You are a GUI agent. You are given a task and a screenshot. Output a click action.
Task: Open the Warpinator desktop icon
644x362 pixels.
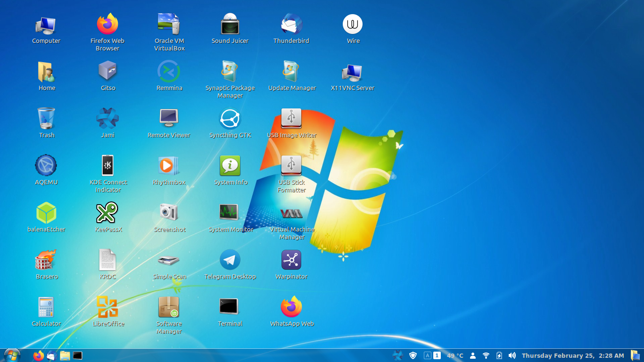[291, 260]
